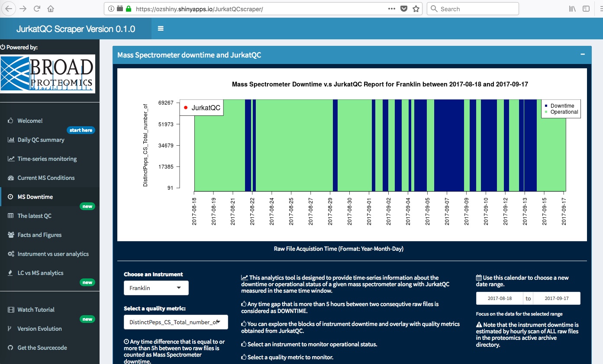The width and height of the screenshot is (603, 364).
Task: Click the browser reload icon
Action: coord(37,9)
